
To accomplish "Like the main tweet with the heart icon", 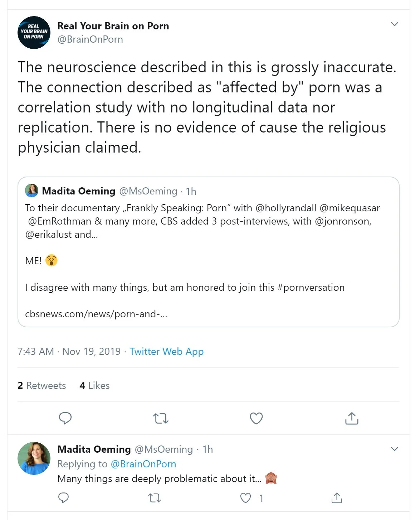I will pyautogui.click(x=256, y=418).
